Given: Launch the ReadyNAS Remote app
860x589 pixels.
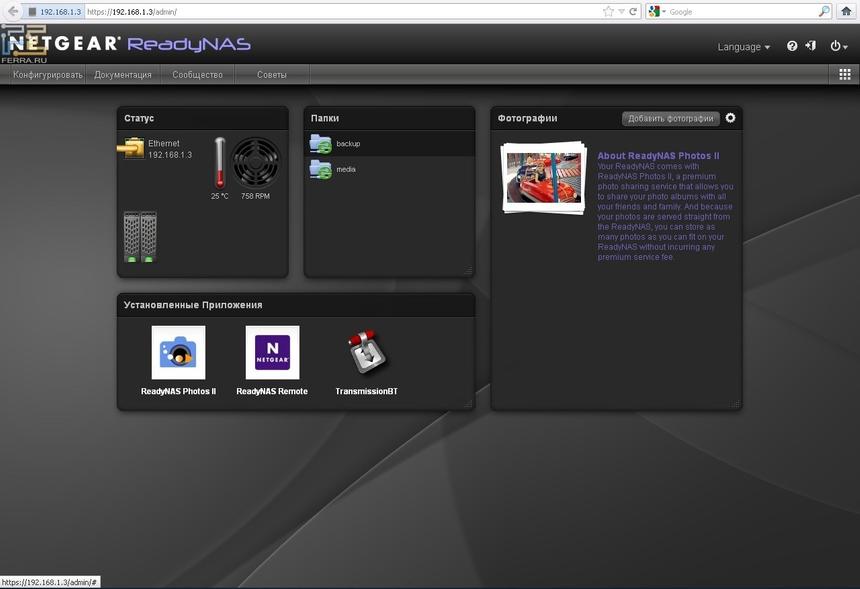Looking at the screenshot, I should coord(272,353).
